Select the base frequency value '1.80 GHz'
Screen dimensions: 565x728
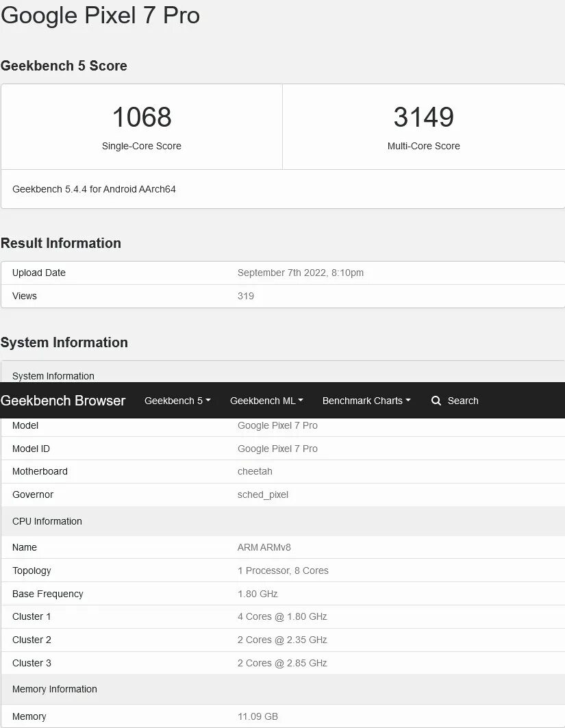pyautogui.click(x=258, y=594)
